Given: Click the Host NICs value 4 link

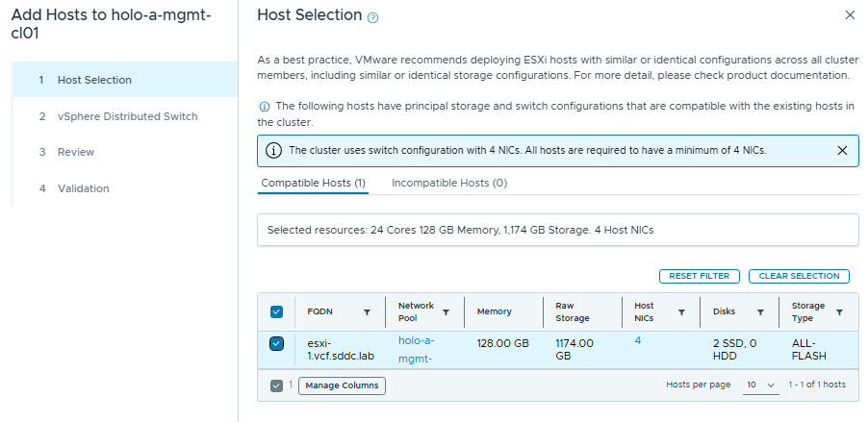Looking at the screenshot, I should (638, 340).
